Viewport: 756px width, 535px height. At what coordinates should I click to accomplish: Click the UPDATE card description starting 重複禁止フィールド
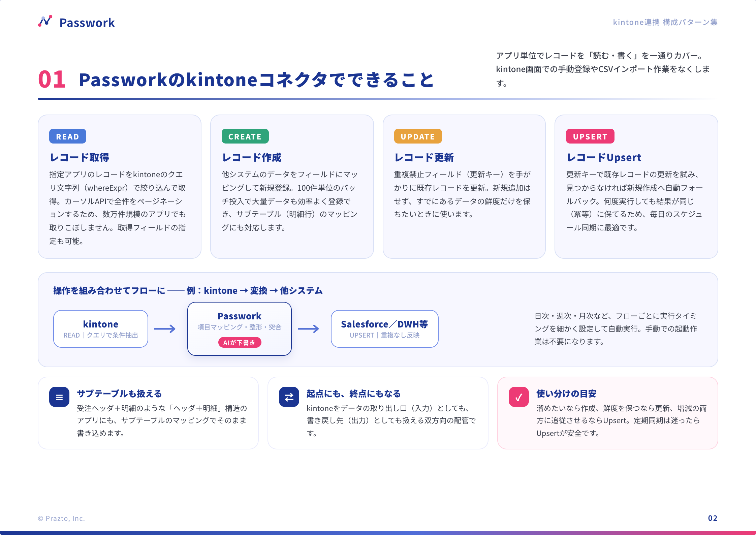coord(463,194)
